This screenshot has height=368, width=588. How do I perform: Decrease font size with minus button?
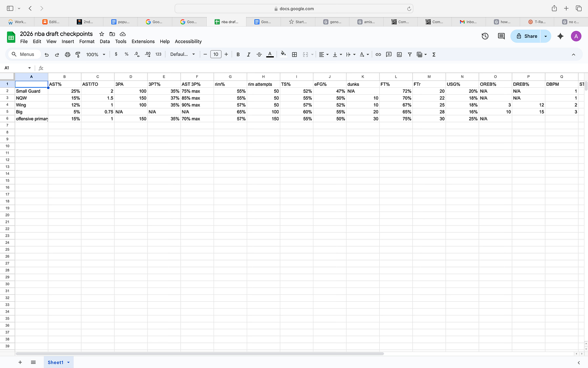click(205, 54)
